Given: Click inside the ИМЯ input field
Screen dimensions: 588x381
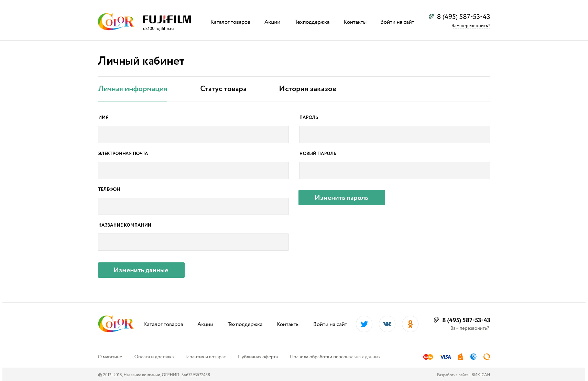Looking at the screenshot, I should point(193,134).
